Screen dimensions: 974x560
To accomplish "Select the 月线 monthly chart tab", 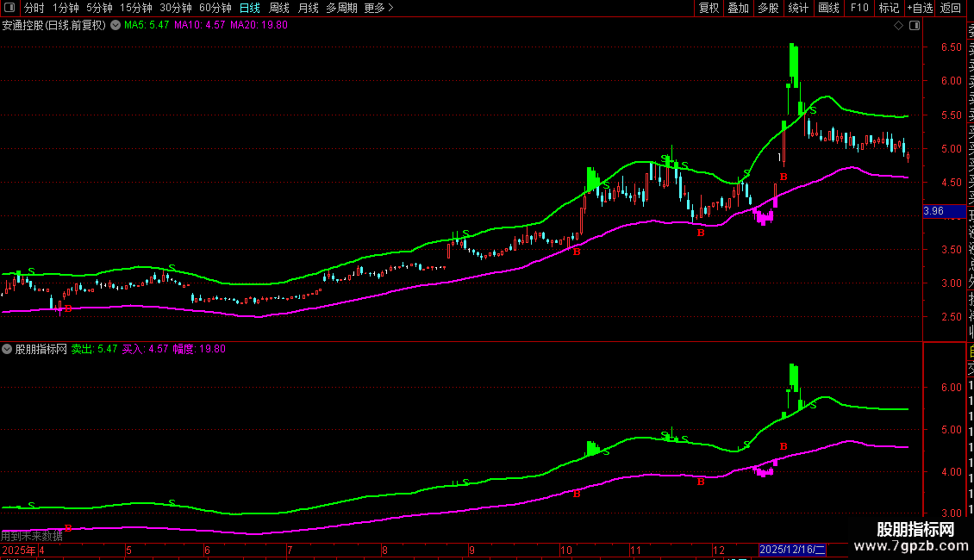I will (x=308, y=8).
